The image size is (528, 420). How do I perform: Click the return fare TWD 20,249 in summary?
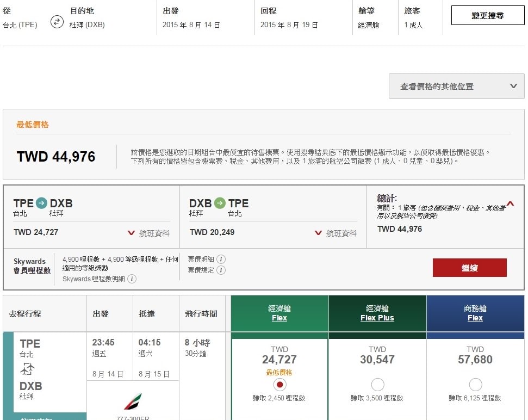(x=212, y=232)
